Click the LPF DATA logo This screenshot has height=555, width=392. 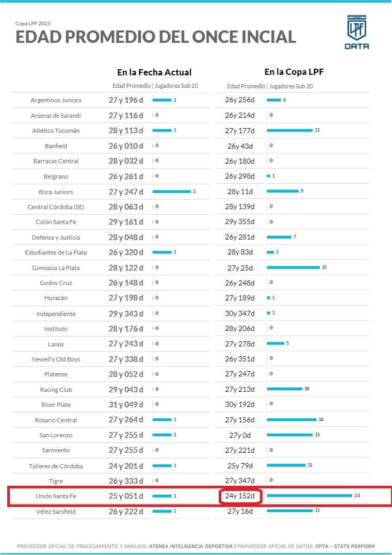click(x=356, y=33)
